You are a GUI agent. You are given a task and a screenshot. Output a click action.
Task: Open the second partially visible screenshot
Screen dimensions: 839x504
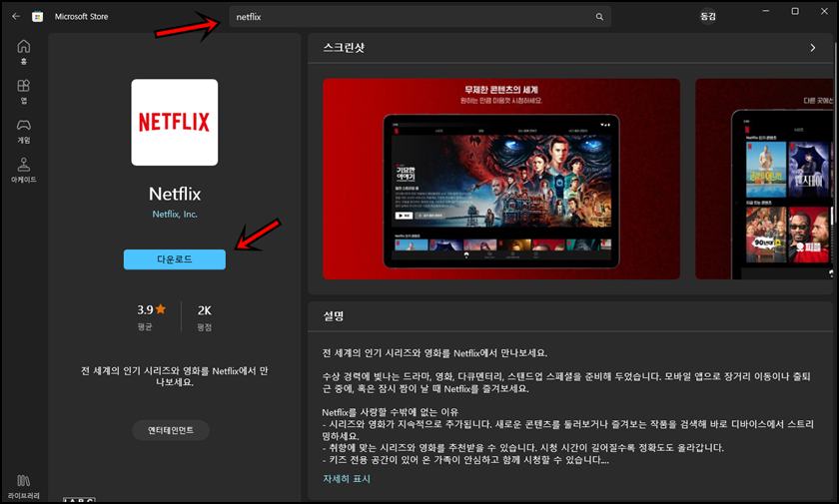pos(764,179)
